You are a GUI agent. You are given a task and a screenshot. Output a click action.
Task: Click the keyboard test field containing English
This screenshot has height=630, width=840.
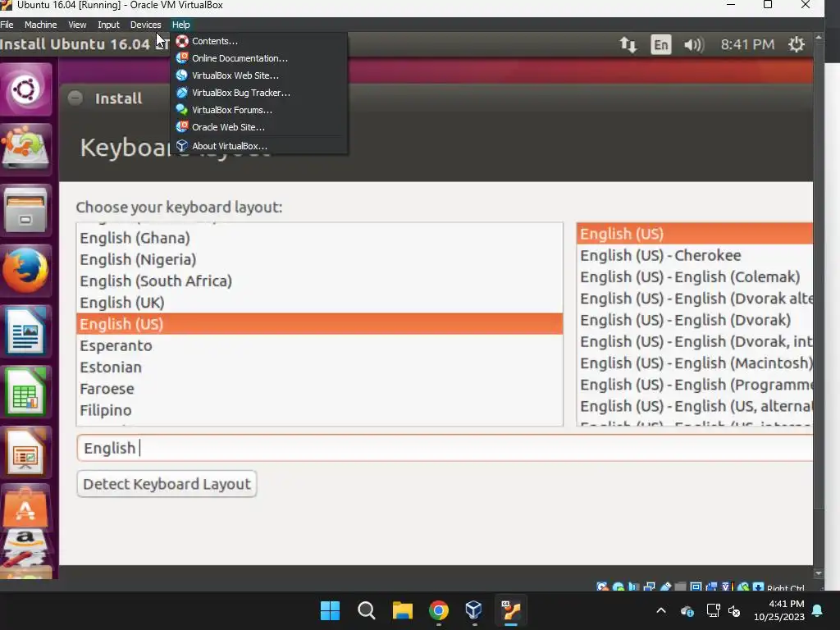click(x=445, y=448)
